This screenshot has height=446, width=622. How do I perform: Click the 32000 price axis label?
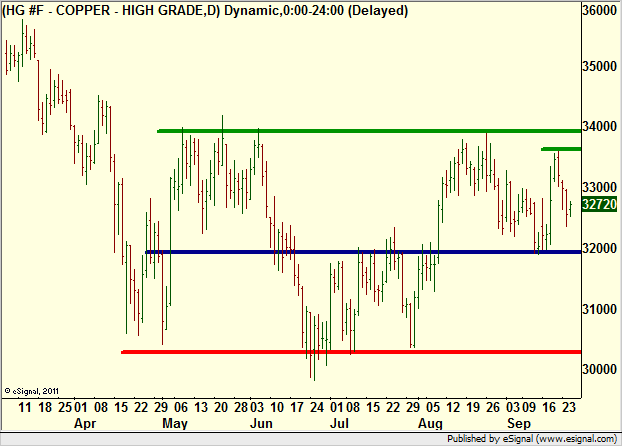tap(599, 248)
